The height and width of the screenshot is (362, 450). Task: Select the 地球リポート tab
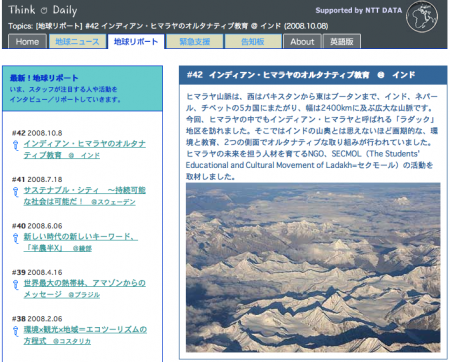click(x=136, y=41)
